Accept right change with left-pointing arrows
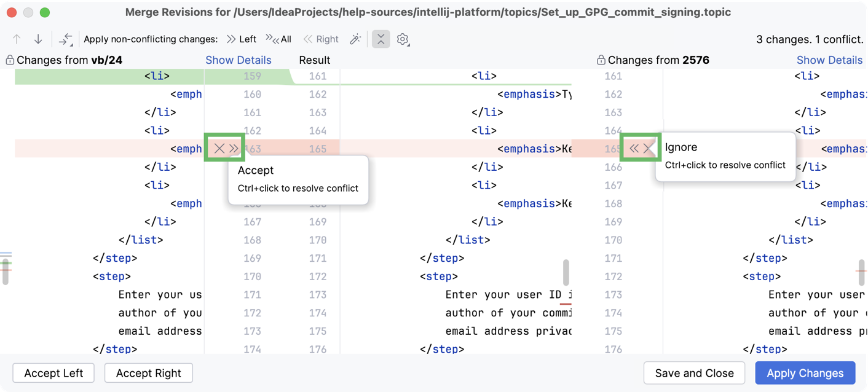 pyautogui.click(x=634, y=148)
